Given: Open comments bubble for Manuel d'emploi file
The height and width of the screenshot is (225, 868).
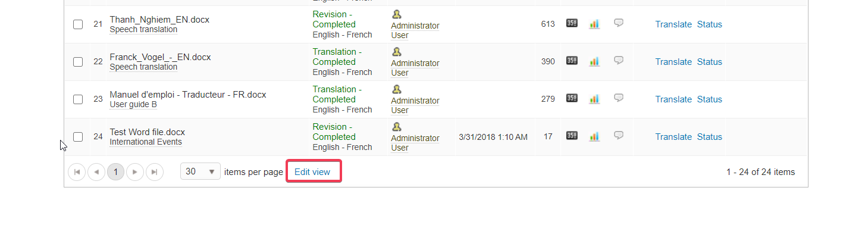Looking at the screenshot, I should point(619,98).
